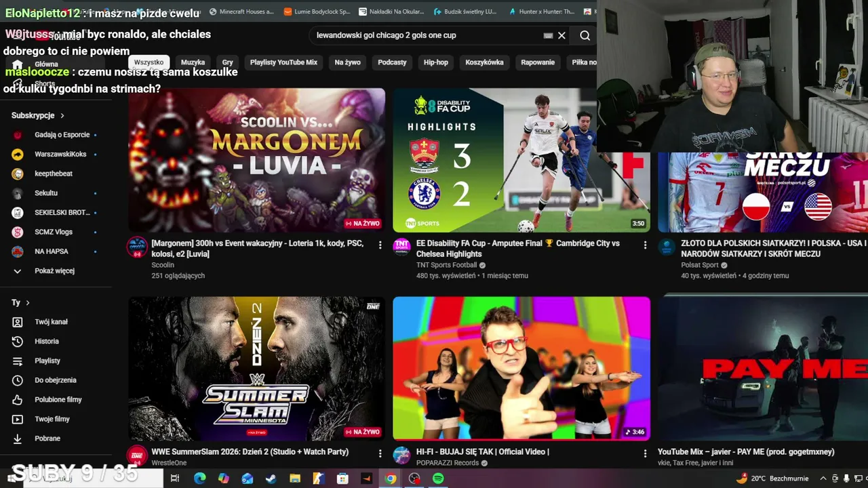The width and height of the screenshot is (868, 488).
Task: Switch to Google Chrome in the taskbar
Action: [x=391, y=479]
